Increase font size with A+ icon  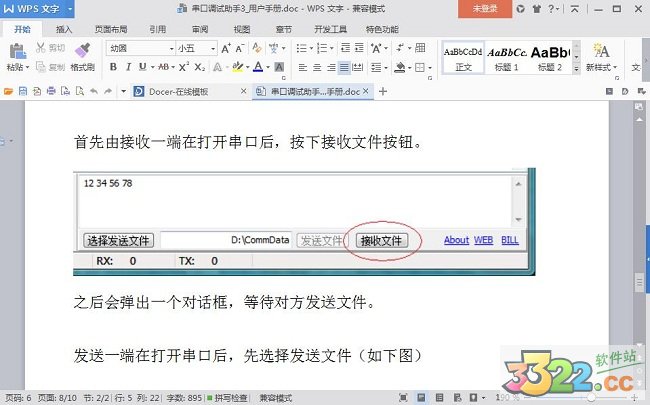coord(226,49)
